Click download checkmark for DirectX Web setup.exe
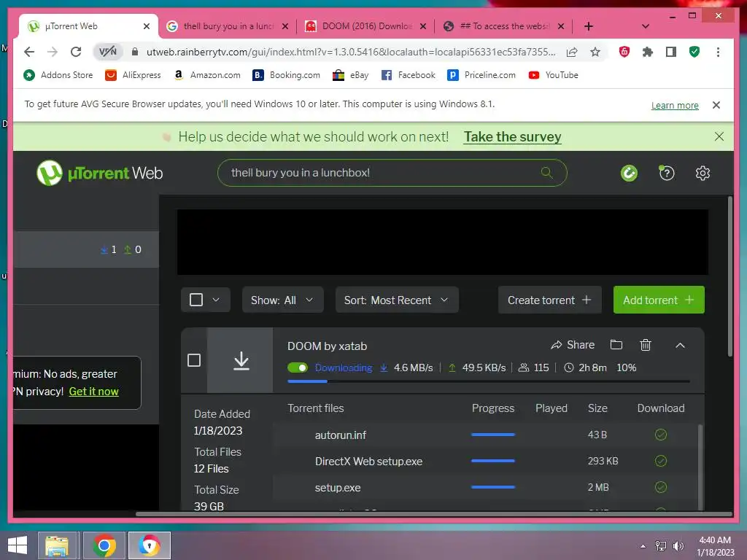This screenshot has height=560, width=747. click(x=661, y=461)
